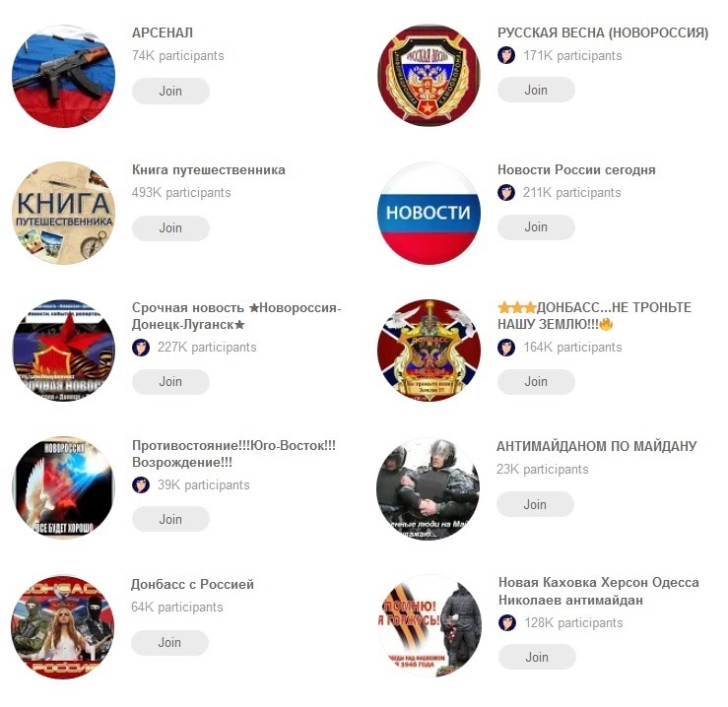Screen dimensions: 728x707
Task: Join the РУССКАЯ ВЕСНА (НОВОРОССИЯ) group
Action: (536, 90)
